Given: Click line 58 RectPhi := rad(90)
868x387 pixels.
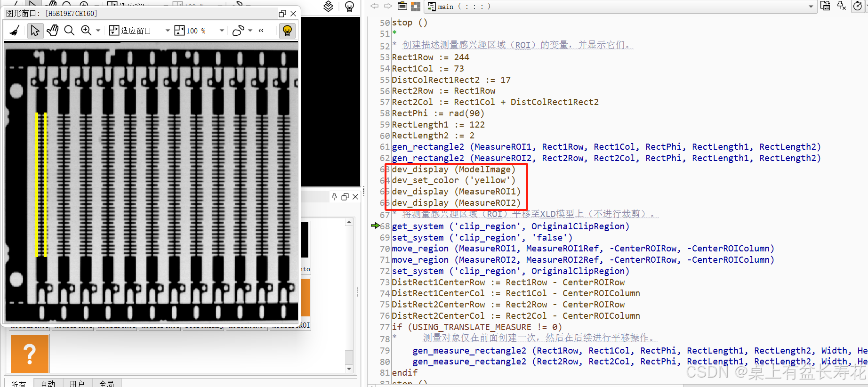Looking at the screenshot, I should pos(438,113).
